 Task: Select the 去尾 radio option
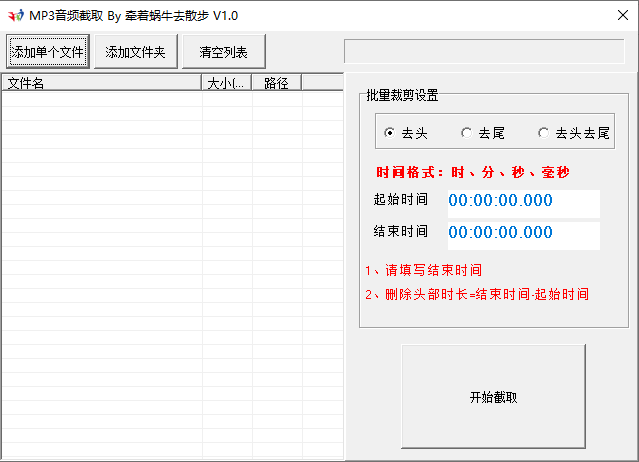click(483, 133)
